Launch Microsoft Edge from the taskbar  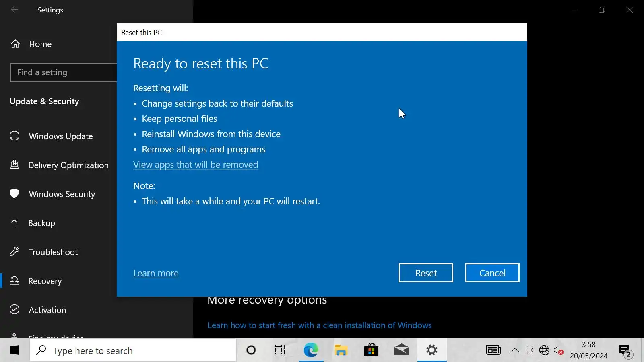pyautogui.click(x=311, y=350)
